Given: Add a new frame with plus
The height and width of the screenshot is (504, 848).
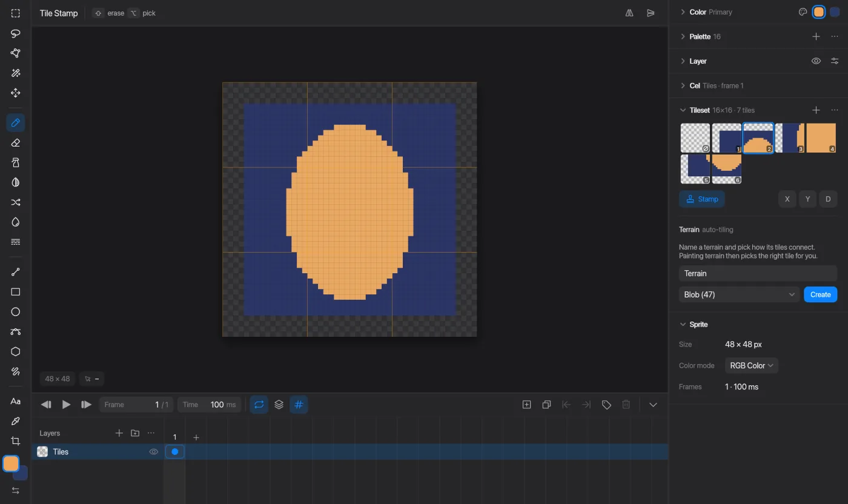Looking at the screenshot, I should 196,437.
